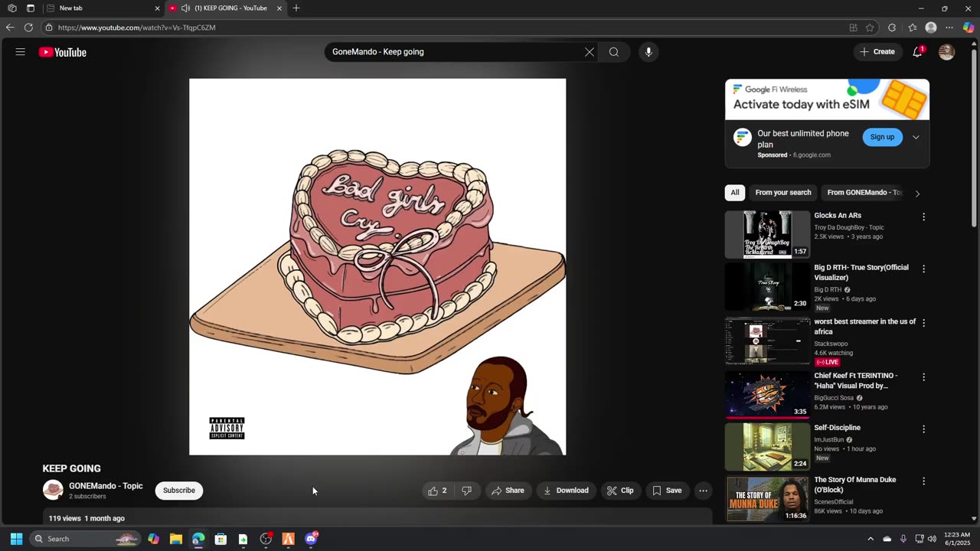Screen dimensions: 980x551
Task: Click the YouTube search input field
Action: pyautogui.click(x=456, y=52)
